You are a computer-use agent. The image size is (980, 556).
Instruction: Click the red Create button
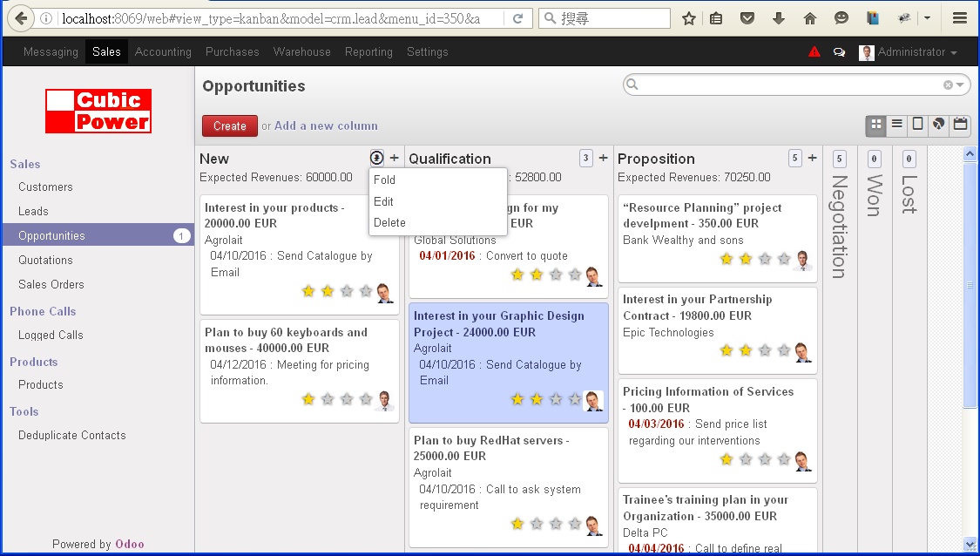click(229, 125)
